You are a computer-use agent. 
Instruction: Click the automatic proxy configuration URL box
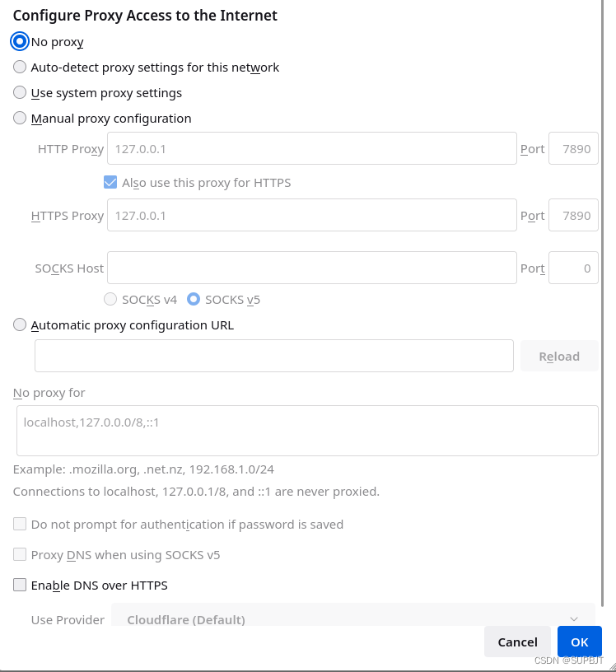273,357
